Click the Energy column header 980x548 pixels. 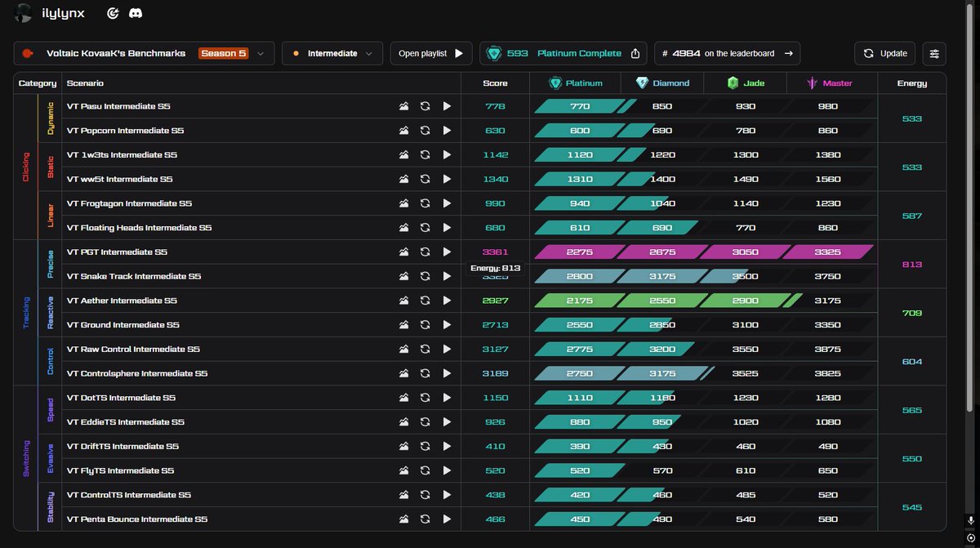pyautogui.click(x=912, y=83)
